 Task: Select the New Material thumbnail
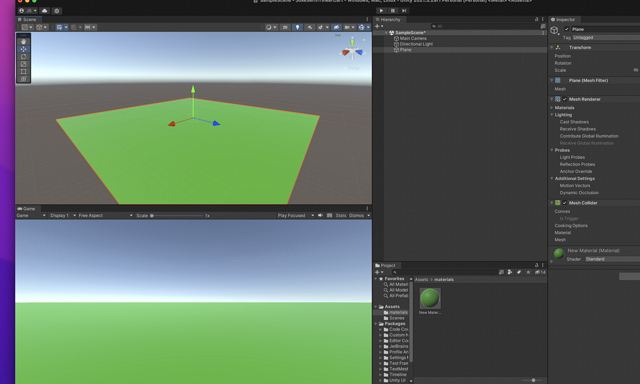tap(430, 298)
